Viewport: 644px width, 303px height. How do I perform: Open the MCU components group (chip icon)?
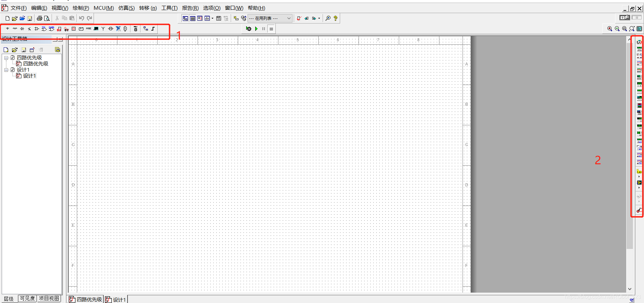tap(136, 29)
